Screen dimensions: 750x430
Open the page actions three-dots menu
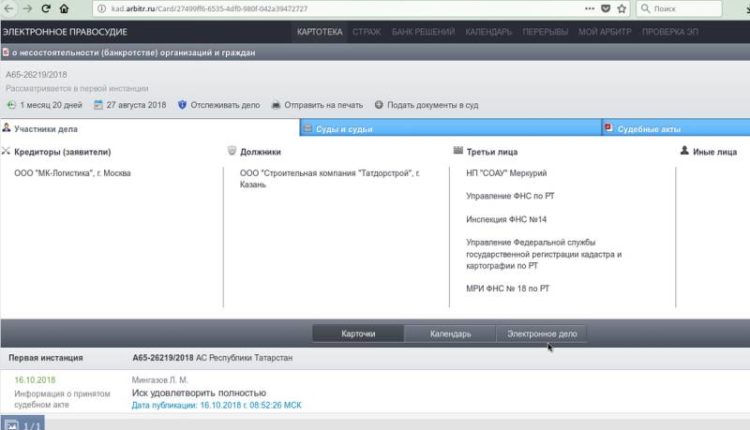tap(589, 9)
